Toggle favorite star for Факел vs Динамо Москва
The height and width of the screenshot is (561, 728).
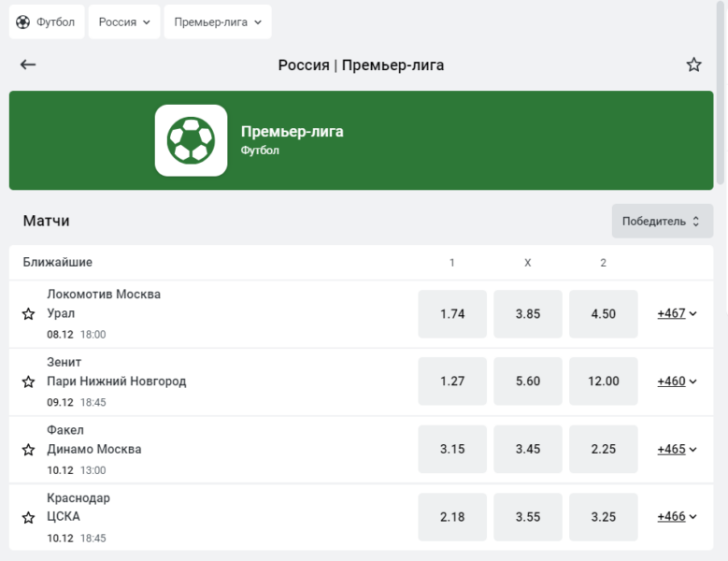click(28, 450)
